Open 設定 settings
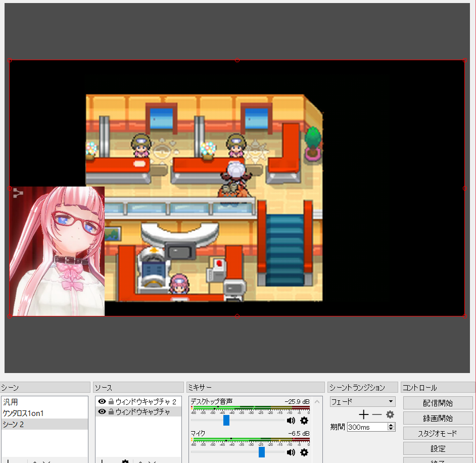The height and width of the screenshot is (463, 476). [438, 448]
